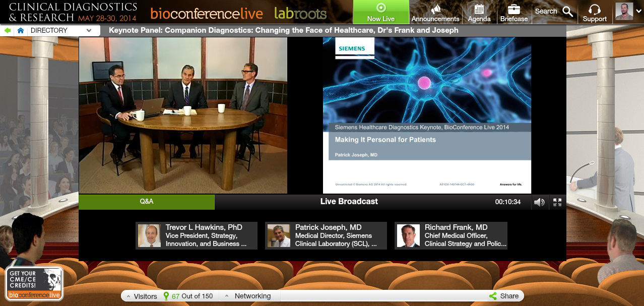The height and width of the screenshot is (306, 644).
Task: Open the Q&A tab
Action: coord(147,202)
